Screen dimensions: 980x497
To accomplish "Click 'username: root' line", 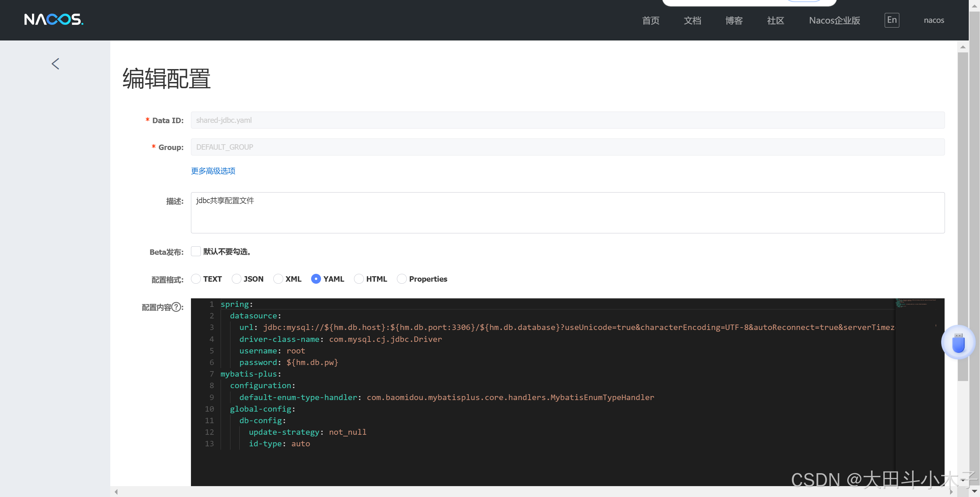I will [272, 351].
